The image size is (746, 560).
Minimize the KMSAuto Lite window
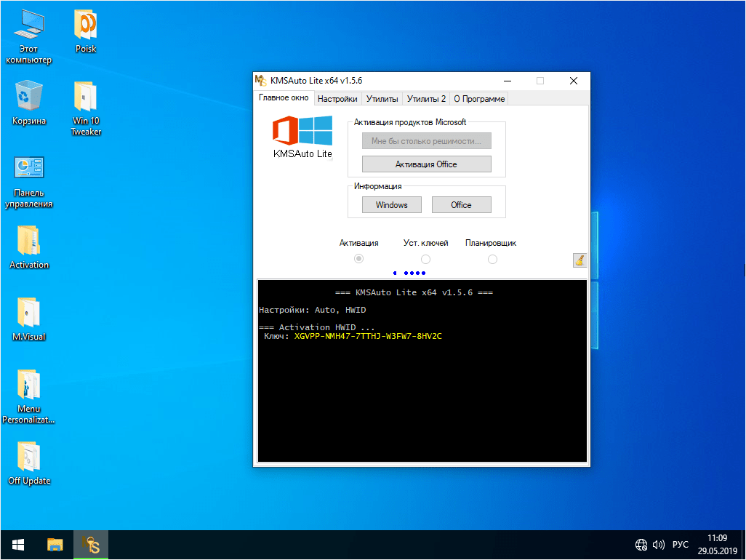tap(508, 81)
